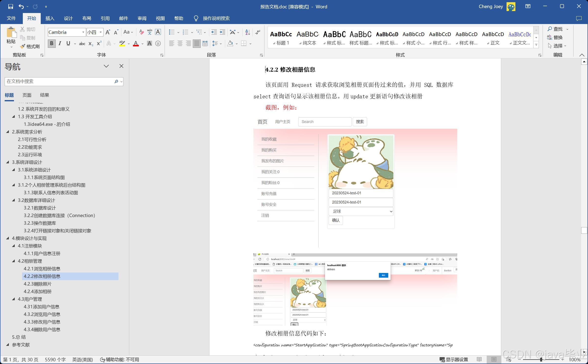The image size is (588, 364).
Task: Toggle strikethrough formatting
Action: click(82, 44)
